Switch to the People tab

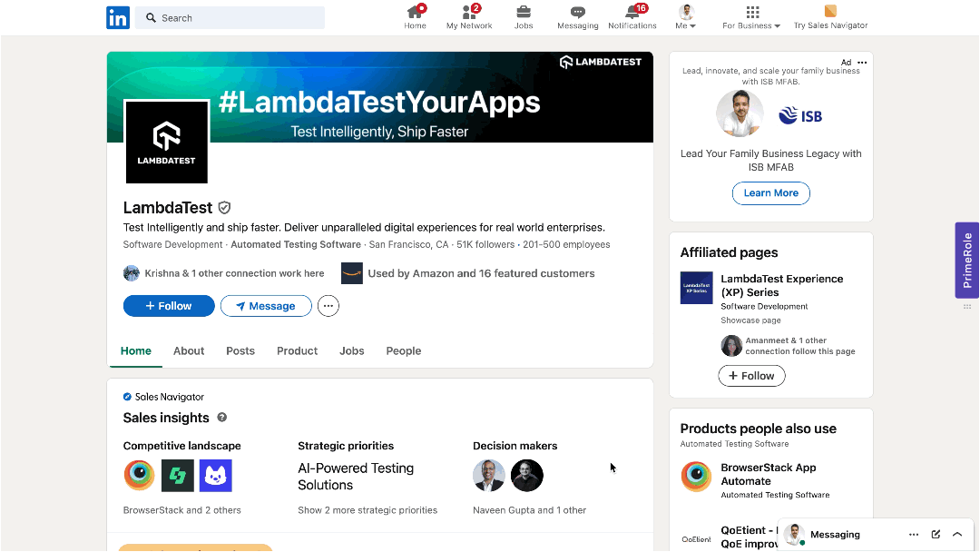click(x=403, y=350)
